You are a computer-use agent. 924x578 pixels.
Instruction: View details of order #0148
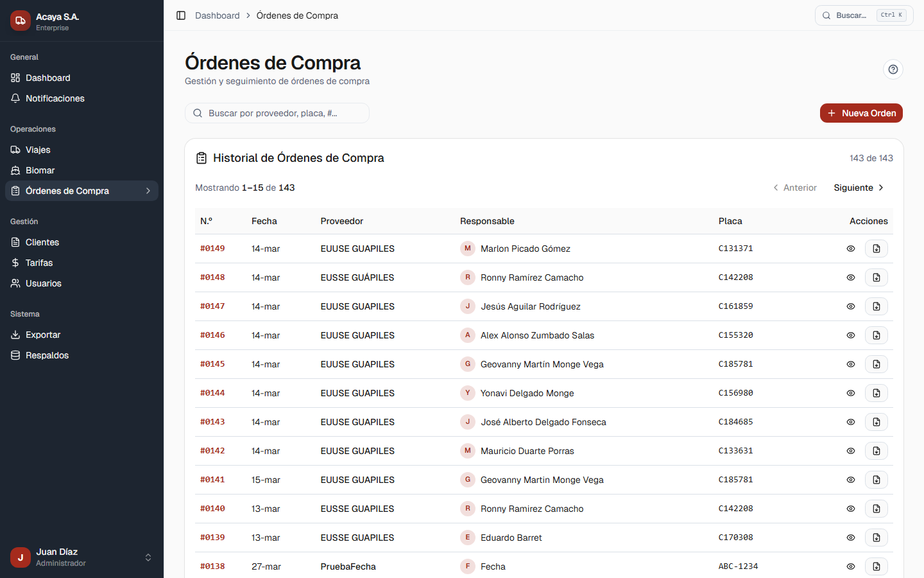click(850, 277)
